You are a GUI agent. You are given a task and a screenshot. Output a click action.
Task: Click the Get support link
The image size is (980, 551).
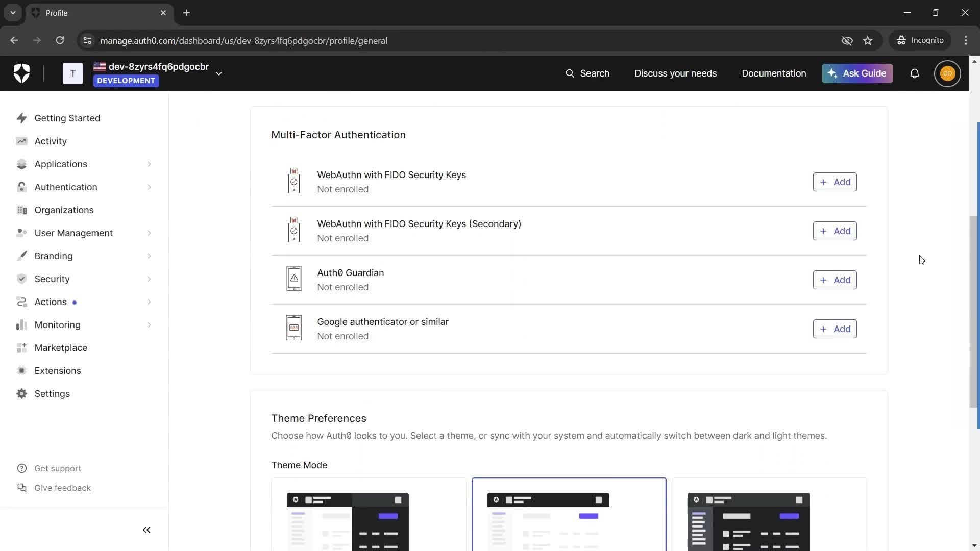[58, 468]
